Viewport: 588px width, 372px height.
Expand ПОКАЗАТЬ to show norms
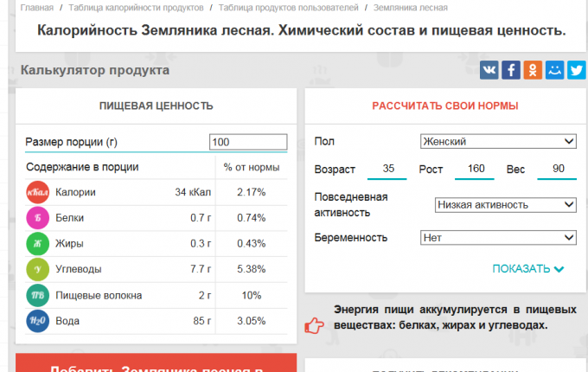point(527,269)
